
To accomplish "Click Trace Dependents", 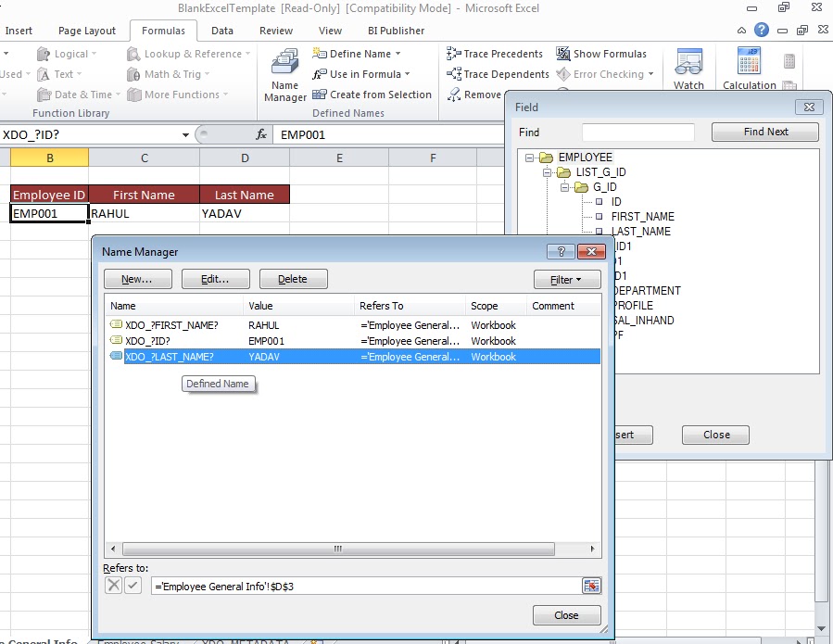I will (498, 74).
